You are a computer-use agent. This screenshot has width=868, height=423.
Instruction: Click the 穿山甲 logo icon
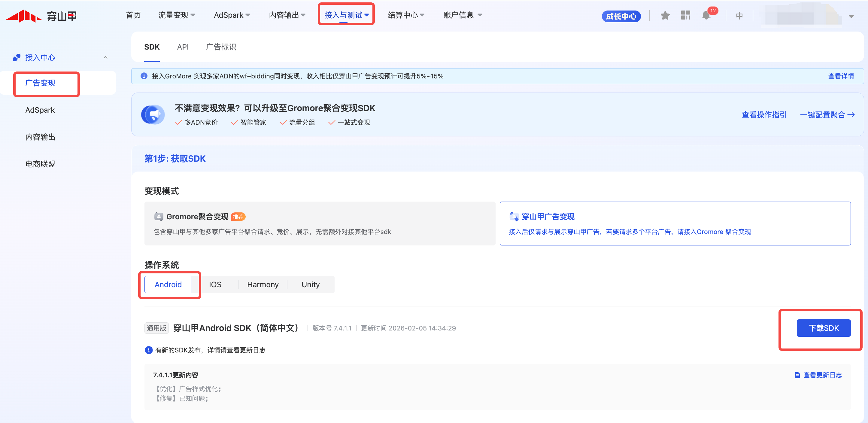point(24,16)
